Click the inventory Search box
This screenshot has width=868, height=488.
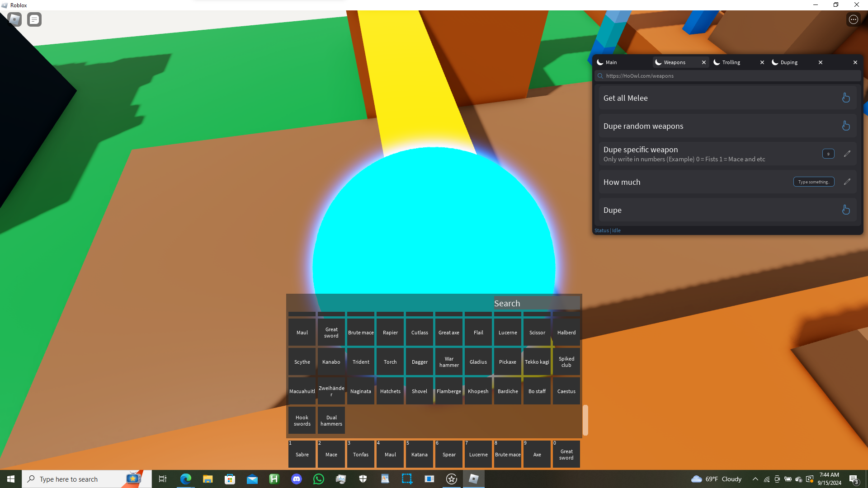[537, 303]
